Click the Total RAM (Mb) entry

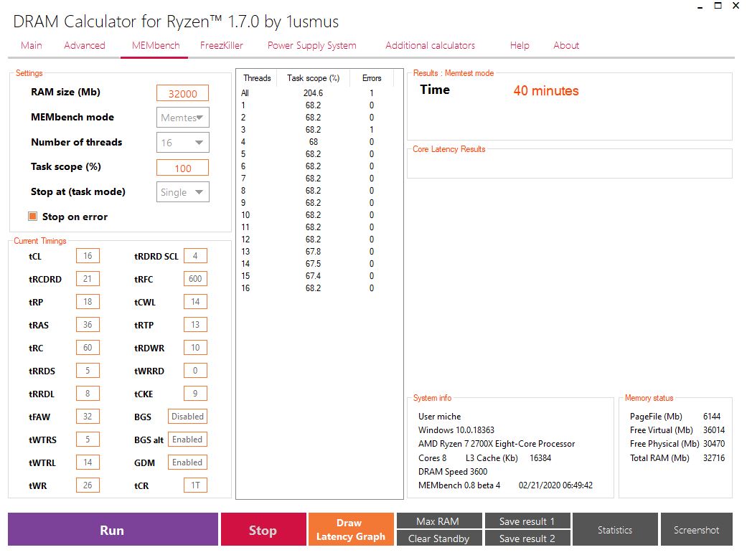pyautogui.click(x=677, y=457)
